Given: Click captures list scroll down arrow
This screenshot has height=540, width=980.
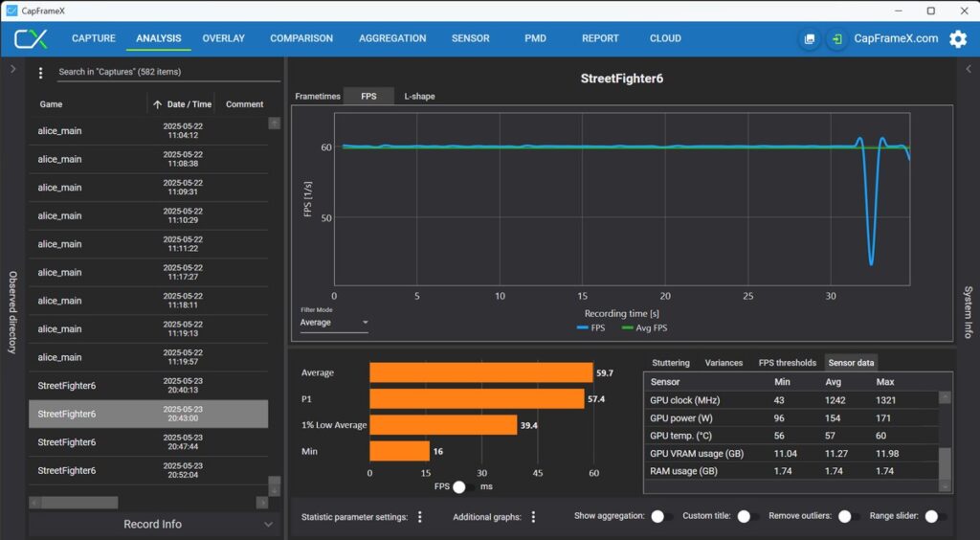Looking at the screenshot, I should (275, 490).
